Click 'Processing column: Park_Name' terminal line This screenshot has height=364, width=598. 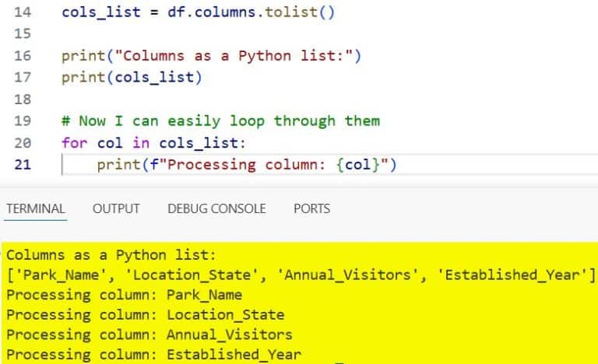(125, 295)
